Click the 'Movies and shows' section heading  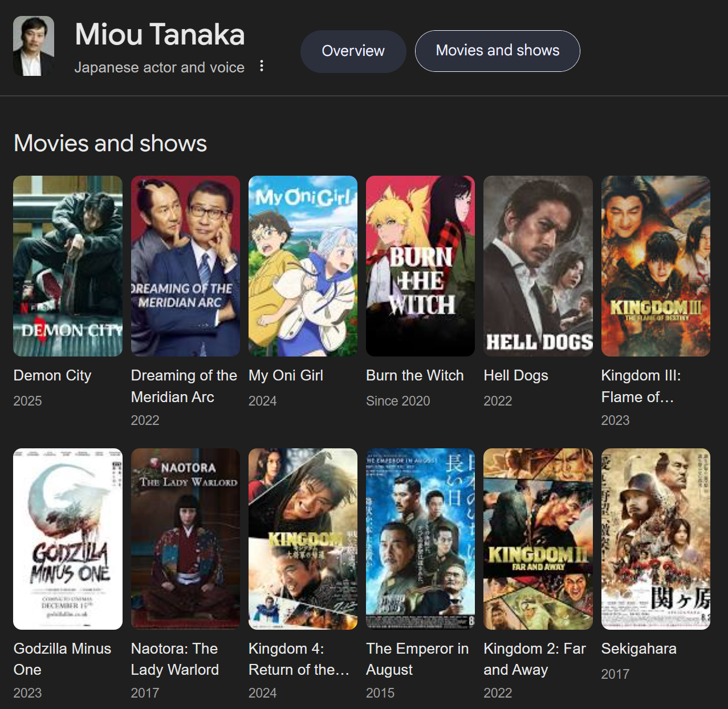(110, 143)
